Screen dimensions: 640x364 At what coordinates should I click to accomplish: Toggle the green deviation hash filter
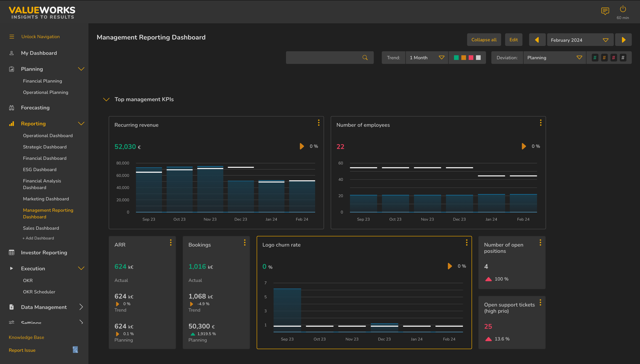coord(595,58)
